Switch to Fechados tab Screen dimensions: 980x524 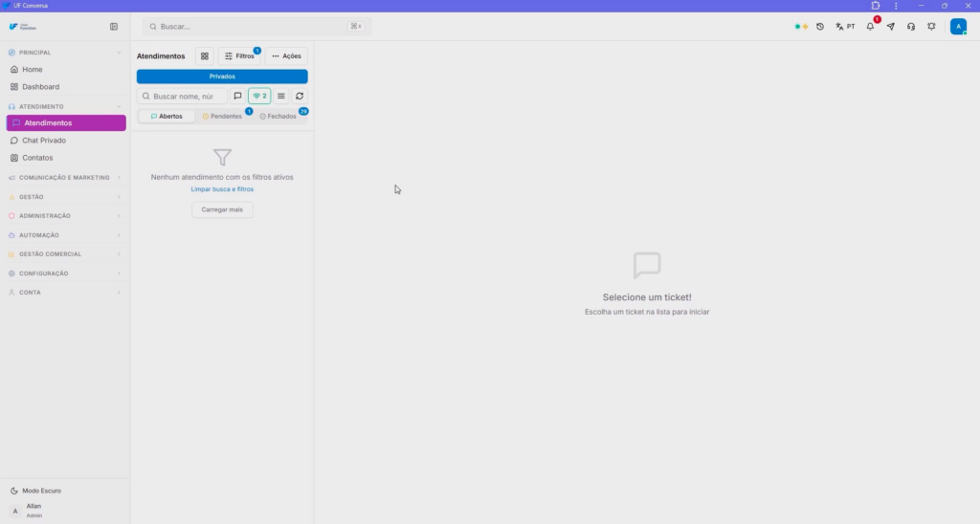click(278, 116)
